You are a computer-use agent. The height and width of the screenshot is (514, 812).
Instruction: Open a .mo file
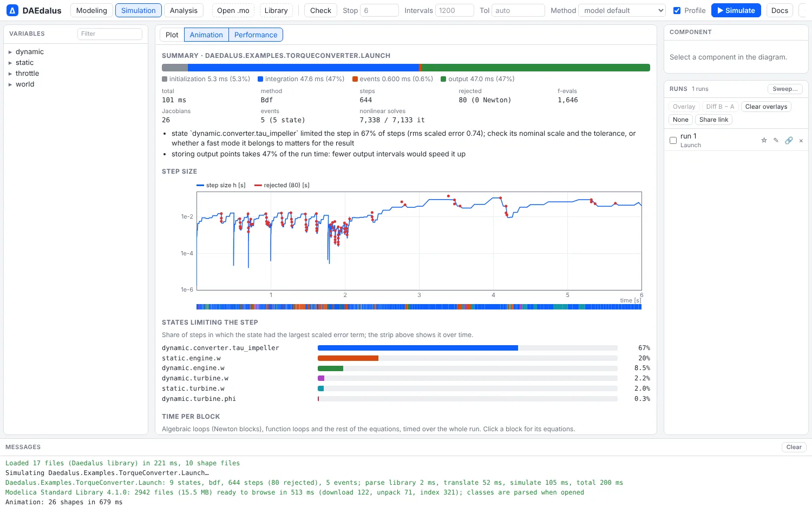pos(233,10)
